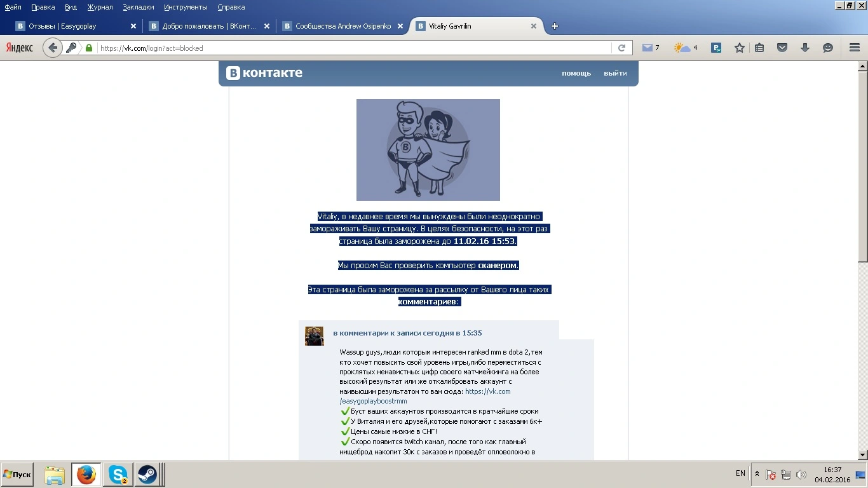Click the ВКонтакте logo header
Image resolution: width=868 pixels, height=488 pixels.
point(265,72)
